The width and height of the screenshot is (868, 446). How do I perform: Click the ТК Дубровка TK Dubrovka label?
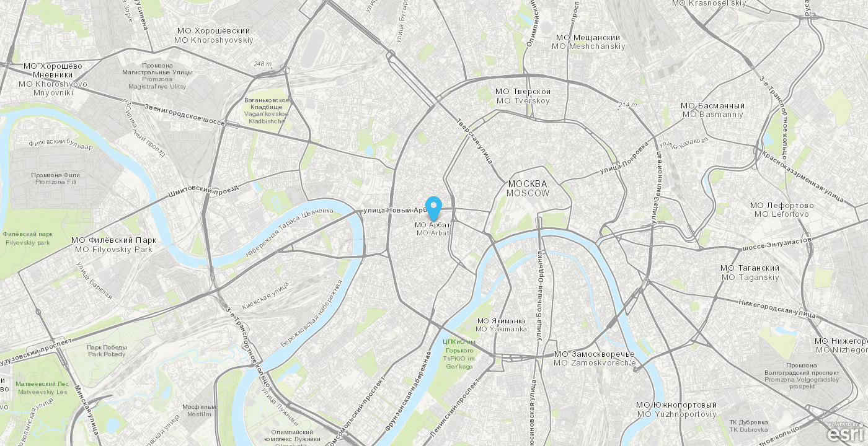pyautogui.click(x=748, y=426)
